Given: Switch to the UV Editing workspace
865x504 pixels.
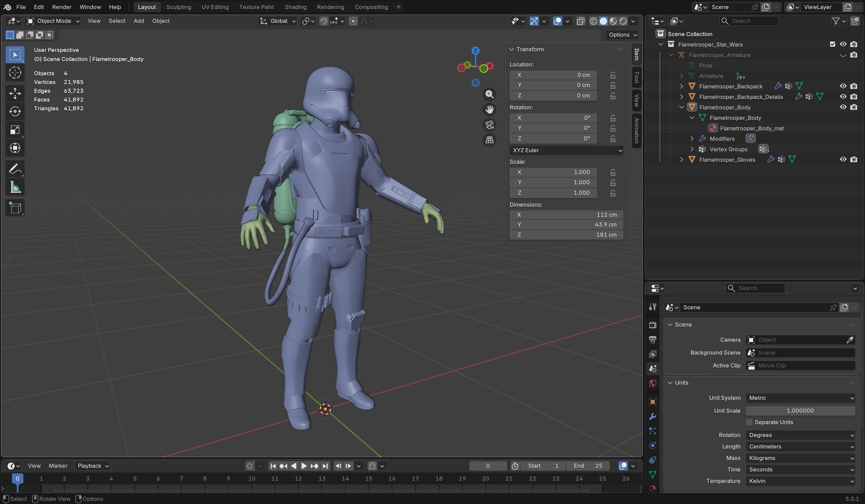Looking at the screenshot, I should pos(215,7).
